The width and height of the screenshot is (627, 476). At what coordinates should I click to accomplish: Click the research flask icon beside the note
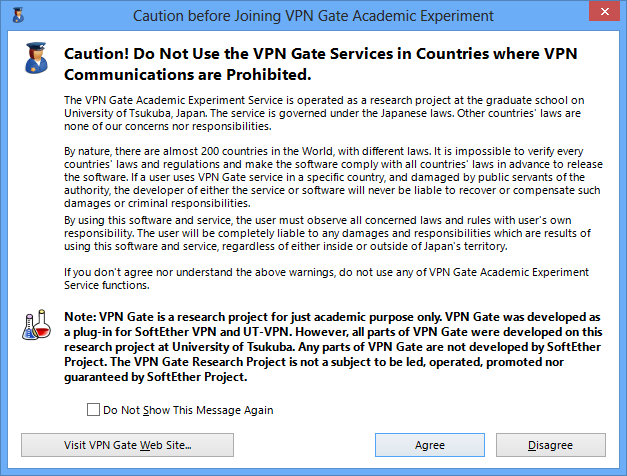(36, 325)
